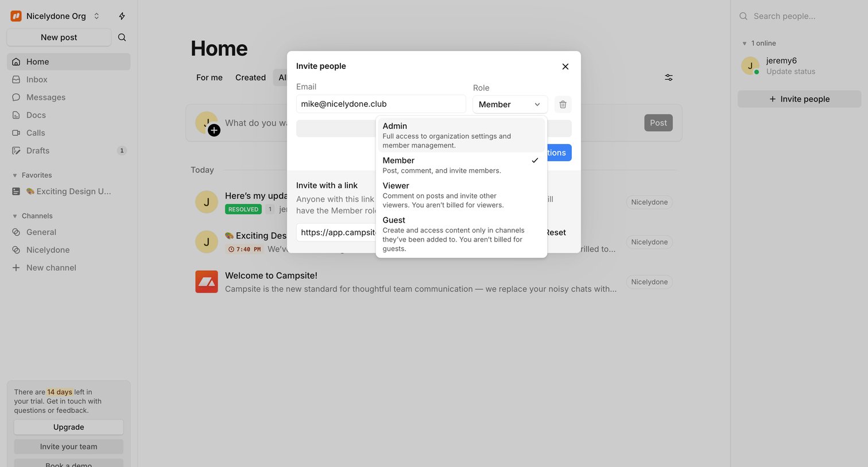This screenshot has width=868, height=467.
Task: Click jeremy6 avatar in online list
Action: [750, 66]
